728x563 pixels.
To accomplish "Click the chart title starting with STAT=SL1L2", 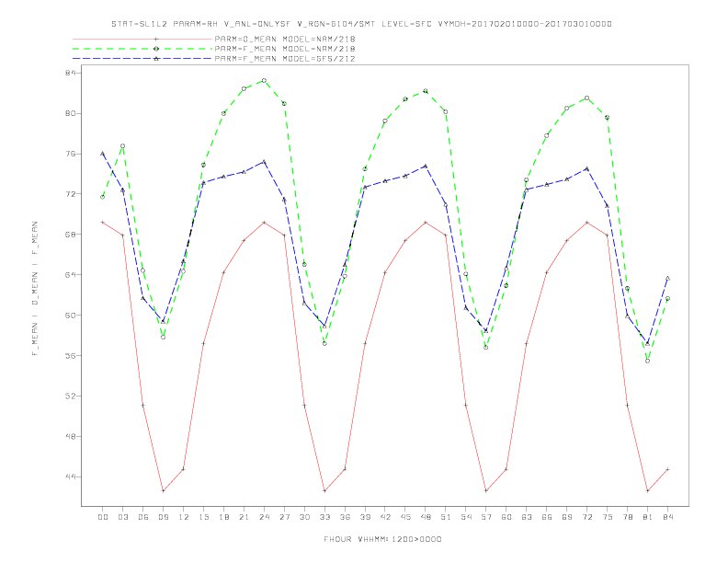I will pos(361,24).
